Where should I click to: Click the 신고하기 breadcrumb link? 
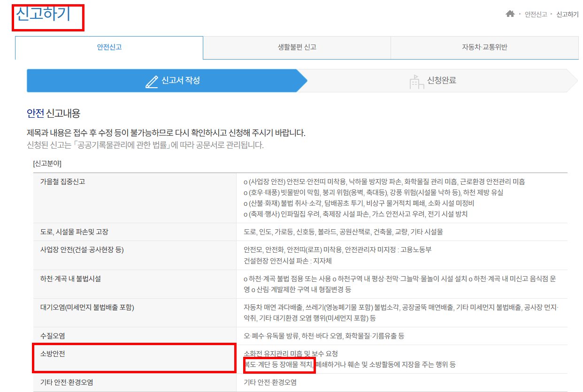click(568, 15)
